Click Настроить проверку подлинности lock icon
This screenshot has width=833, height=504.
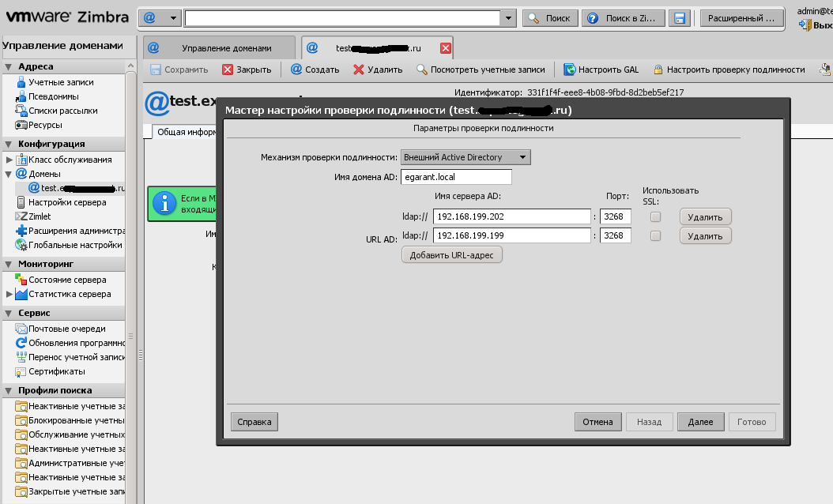658,70
